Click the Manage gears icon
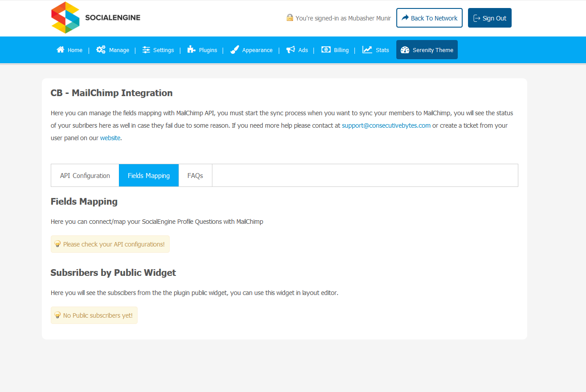The width and height of the screenshot is (586, 392). coord(101,50)
